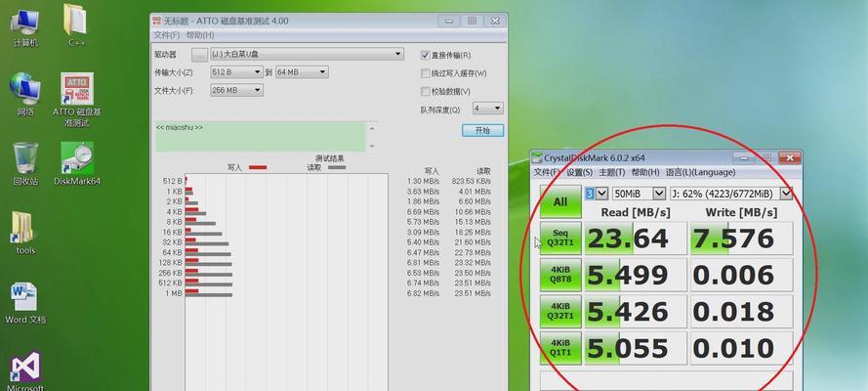The image size is (868, 391).
Task: Click the 5.055 read result cell
Action: [x=636, y=348]
